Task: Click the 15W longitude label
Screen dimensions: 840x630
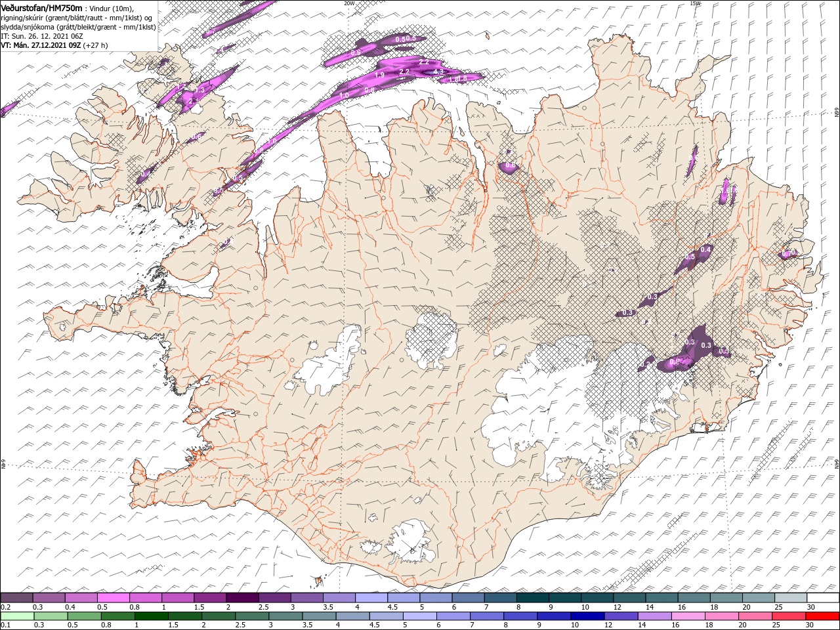Action: coord(695,3)
